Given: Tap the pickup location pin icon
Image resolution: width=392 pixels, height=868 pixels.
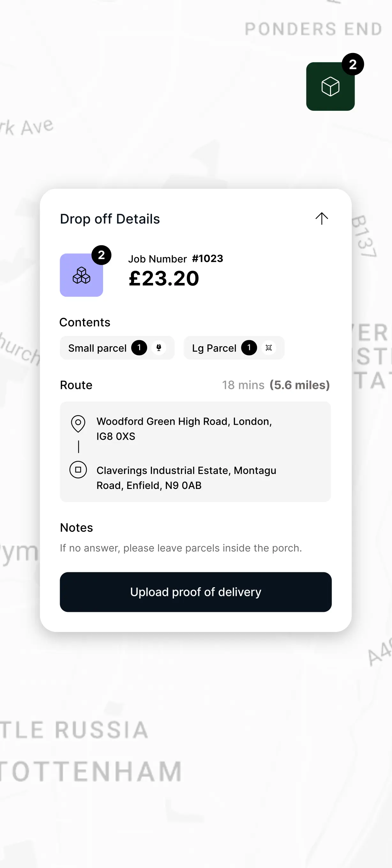Looking at the screenshot, I should click(x=78, y=423).
